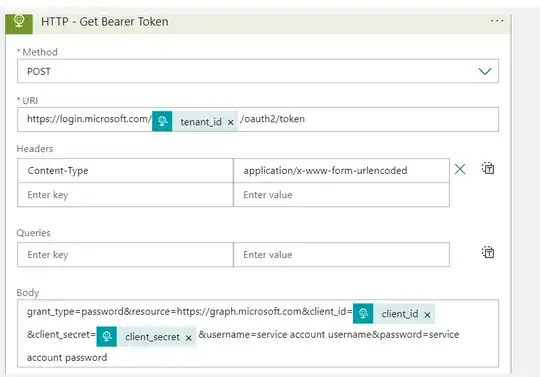
Task: Remove the tenant_id token from URI
Action: 231,122
